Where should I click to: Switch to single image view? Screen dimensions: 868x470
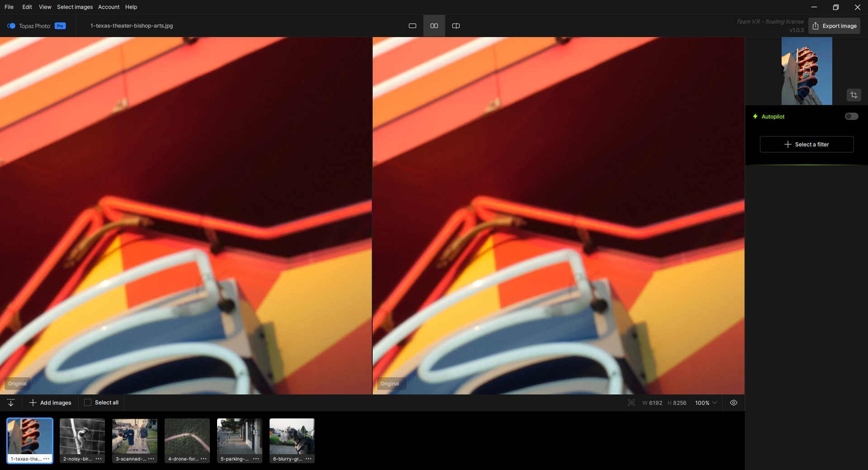412,26
